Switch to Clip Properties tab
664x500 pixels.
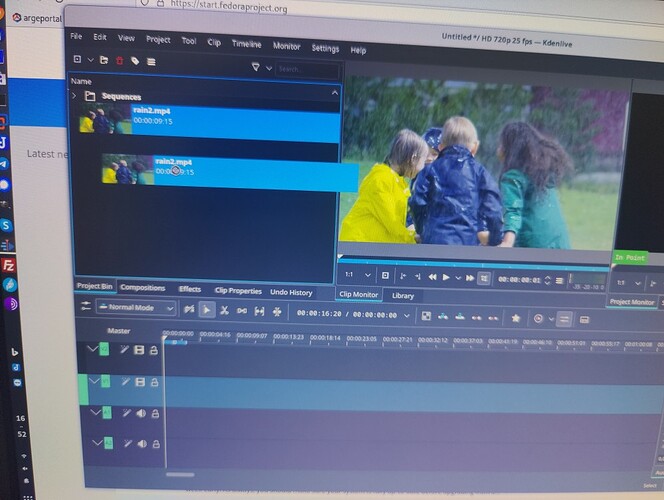[x=238, y=291]
